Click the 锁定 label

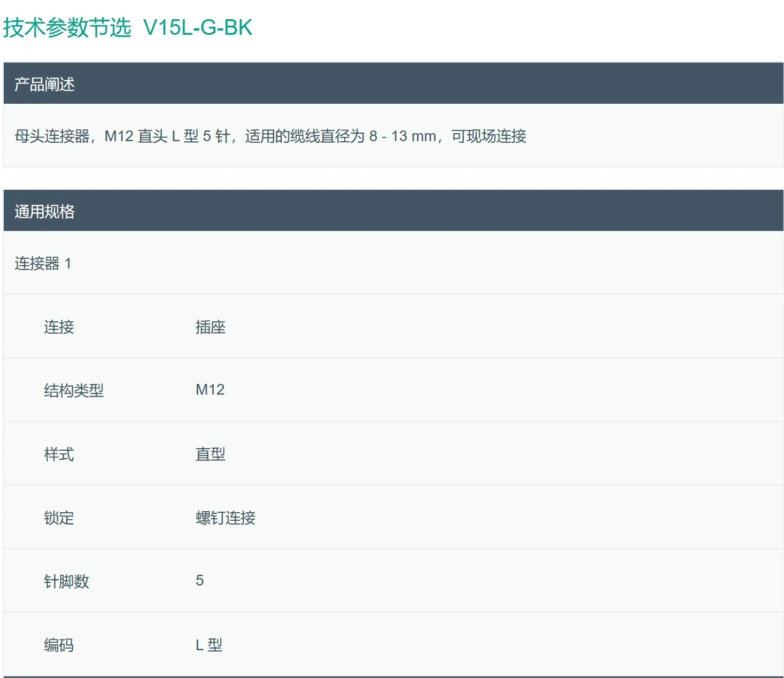click(x=59, y=518)
